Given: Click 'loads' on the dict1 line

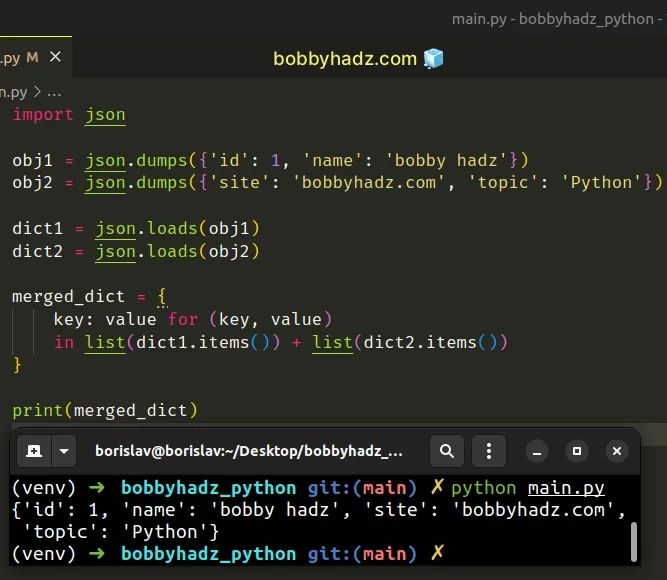Looking at the screenshot, I should coord(172,229).
